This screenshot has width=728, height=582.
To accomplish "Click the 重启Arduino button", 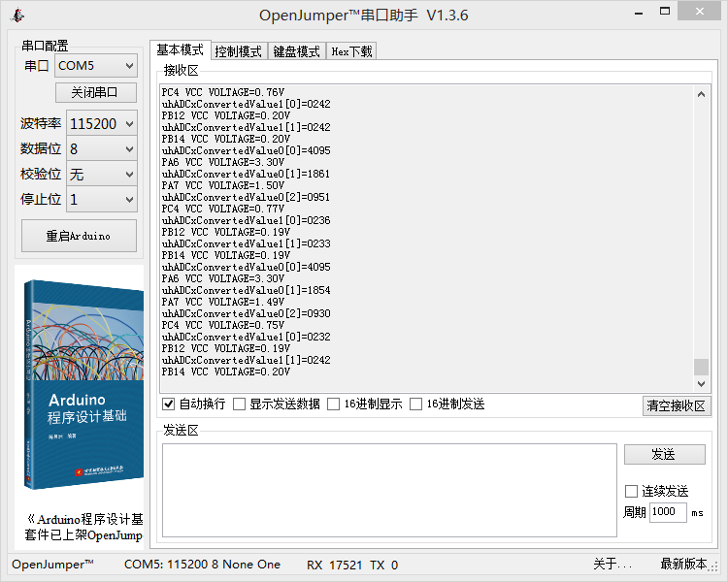I will coord(79,236).
